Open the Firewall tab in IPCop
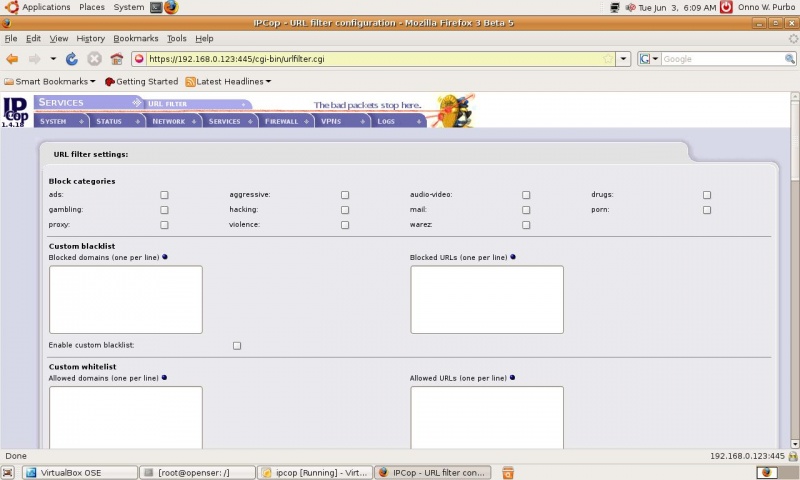 pyautogui.click(x=282, y=121)
